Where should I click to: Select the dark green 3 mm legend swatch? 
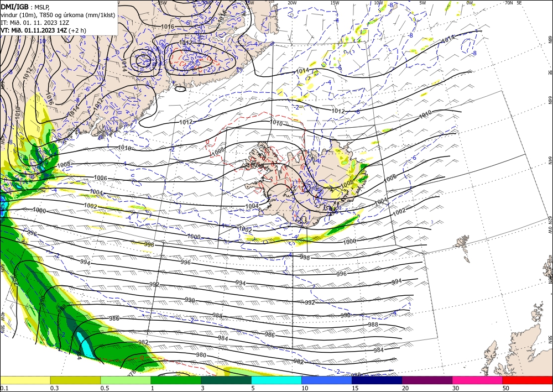[x=226, y=380]
